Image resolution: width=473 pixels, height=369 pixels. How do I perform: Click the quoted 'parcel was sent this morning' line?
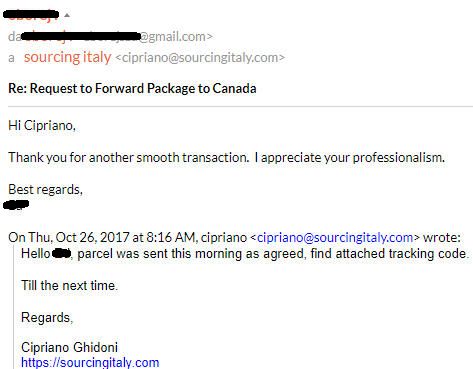pyautogui.click(x=245, y=254)
